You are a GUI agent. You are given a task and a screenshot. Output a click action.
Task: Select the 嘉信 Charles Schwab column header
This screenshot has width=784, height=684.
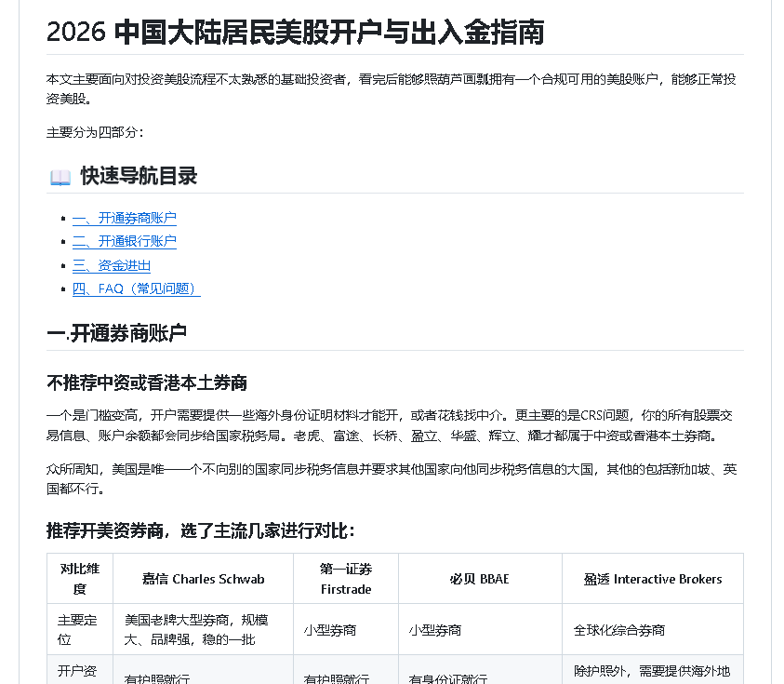tap(204, 579)
